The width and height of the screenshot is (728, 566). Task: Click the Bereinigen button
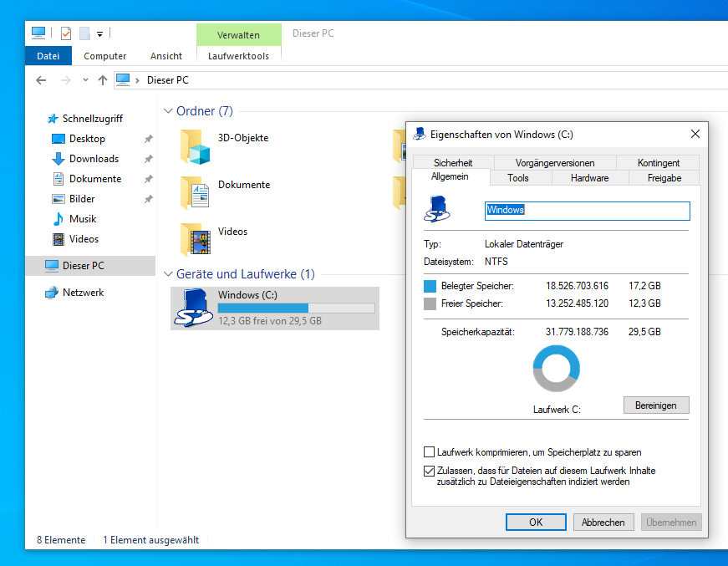pos(656,405)
